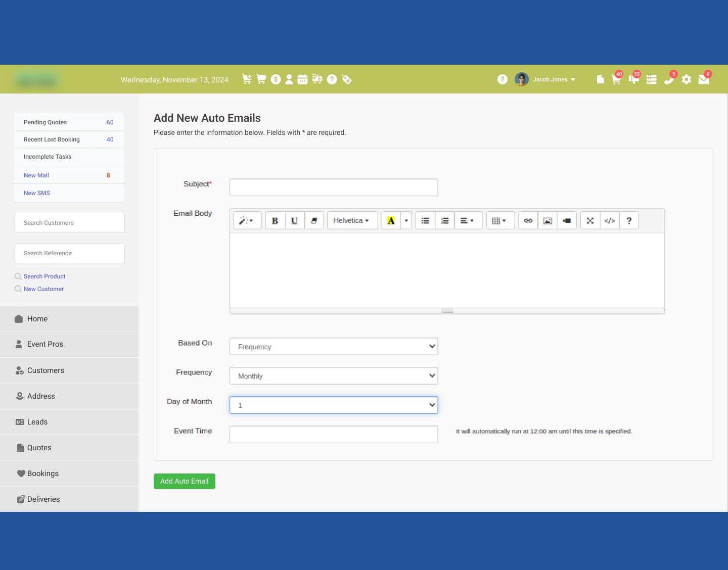Open Recent Lost Booking list
Viewport: 728px width, 570px height.
69,139
